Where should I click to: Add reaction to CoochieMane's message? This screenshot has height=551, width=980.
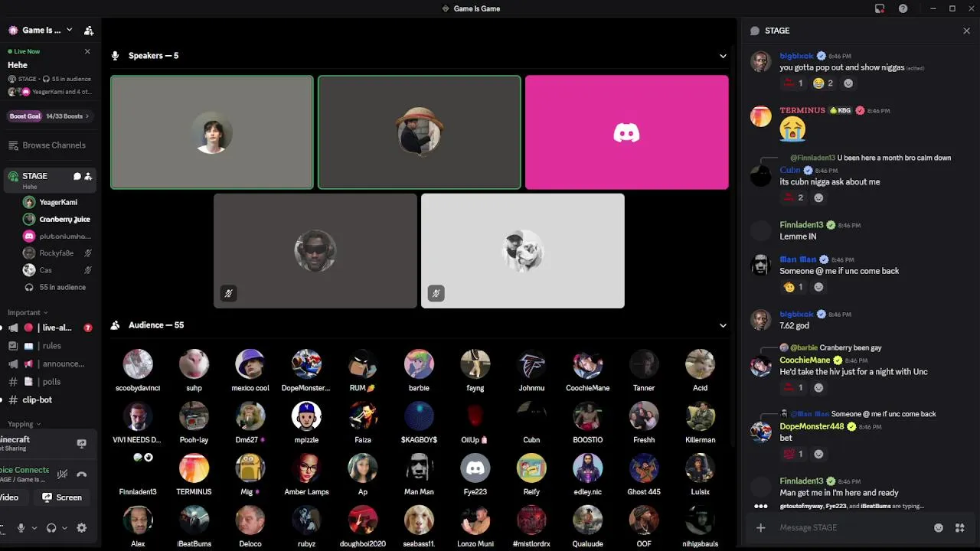818,388
